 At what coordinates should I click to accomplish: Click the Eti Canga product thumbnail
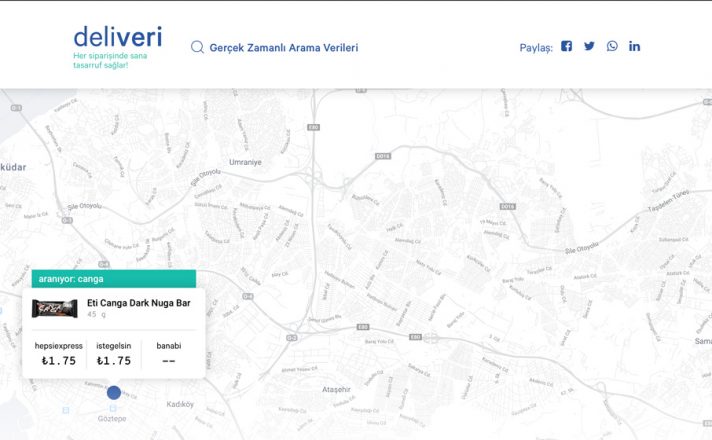point(54,308)
